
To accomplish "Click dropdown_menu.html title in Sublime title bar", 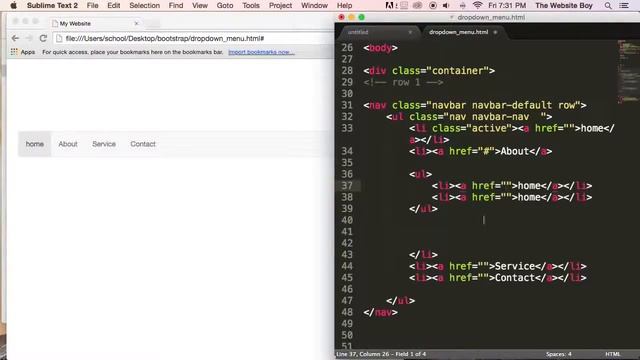I will click(491, 17).
